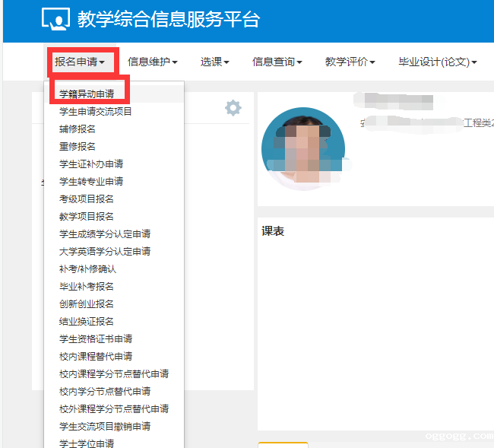Click the platform logo icon in header

pos(55,21)
